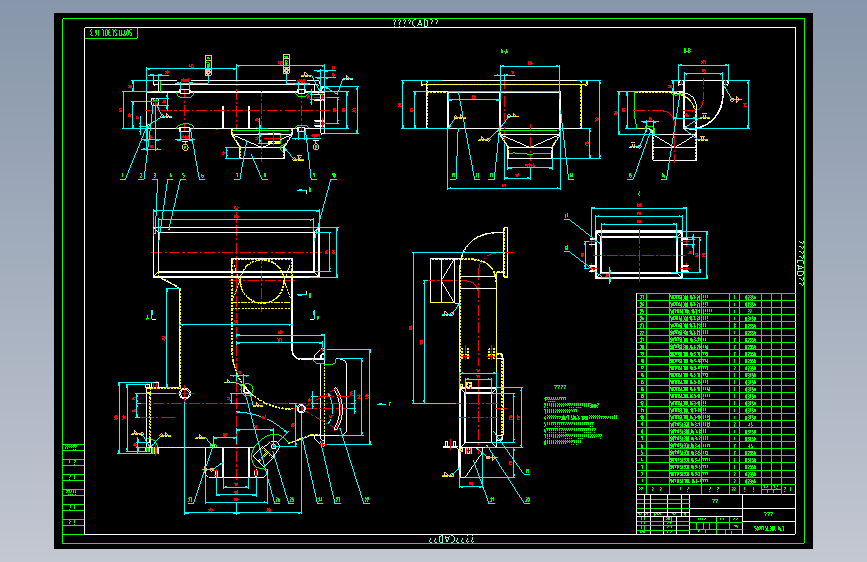The width and height of the screenshot is (867, 562).
Task: Click part balloon number 2 in front view
Action: [142, 176]
